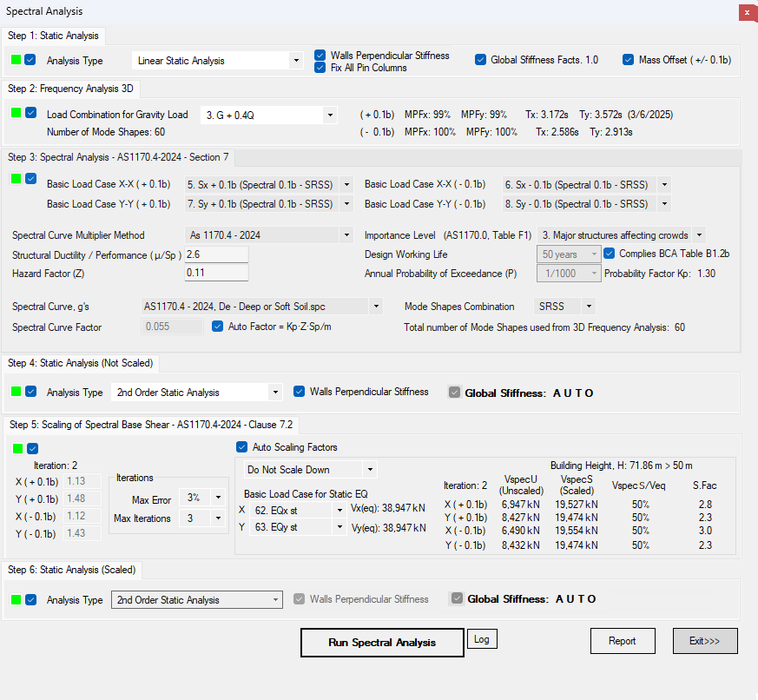
Task: Open the Do Not Scale Down dropdown
Action: pyautogui.click(x=370, y=470)
